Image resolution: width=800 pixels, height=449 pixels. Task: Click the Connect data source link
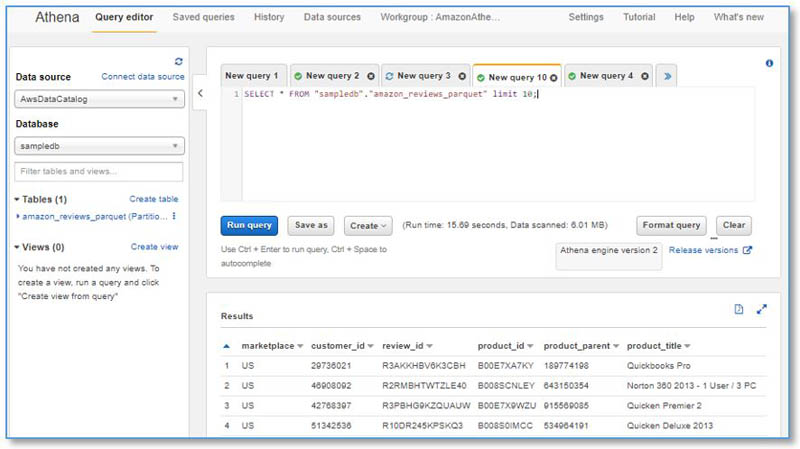click(x=143, y=77)
